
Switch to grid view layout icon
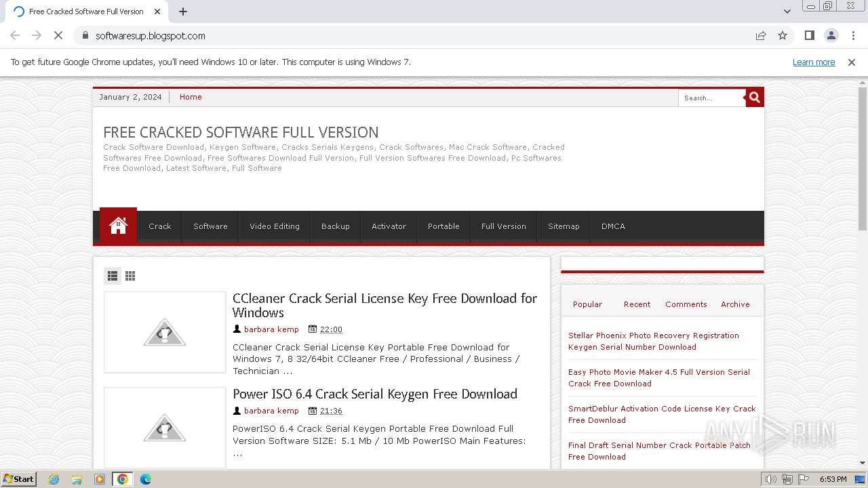pyautogui.click(x=130, y=275)
